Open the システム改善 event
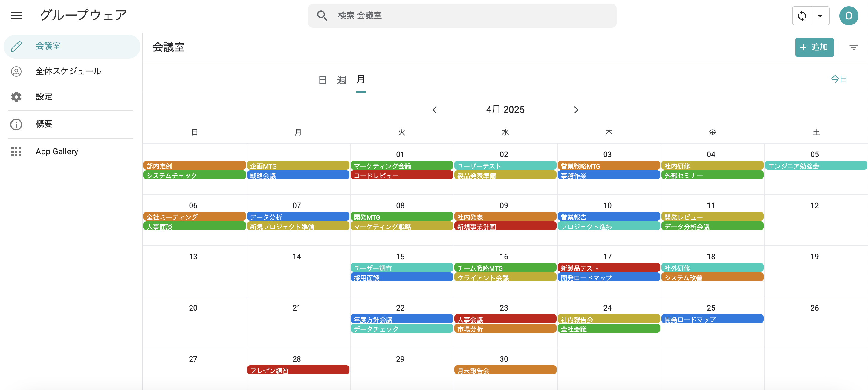Screen dimensions: 868x390 coord(712,277)
